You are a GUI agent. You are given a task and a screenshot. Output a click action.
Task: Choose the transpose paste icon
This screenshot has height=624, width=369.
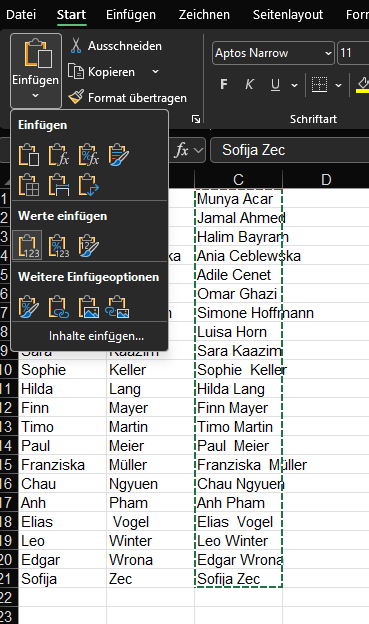(x=88, y=185)
